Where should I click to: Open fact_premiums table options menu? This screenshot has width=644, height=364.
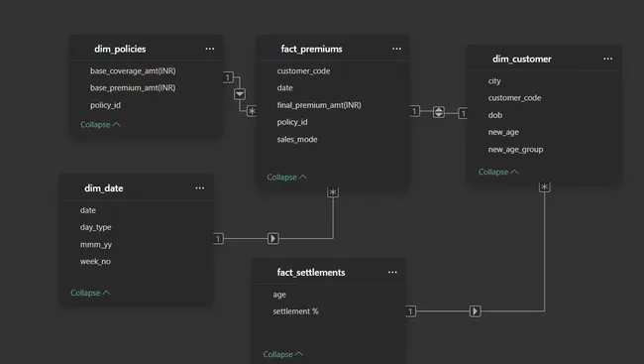point(396,49)
